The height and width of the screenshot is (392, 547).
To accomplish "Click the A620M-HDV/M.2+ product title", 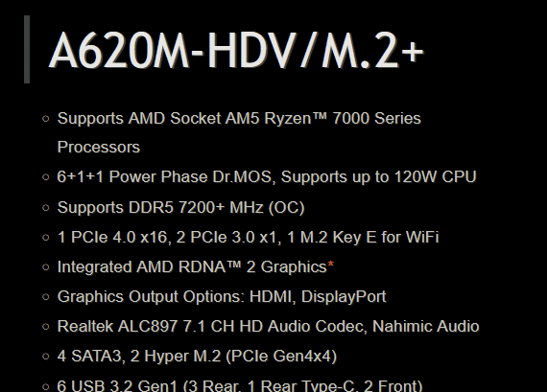I will pyautogui.click(x=236, y=50).
